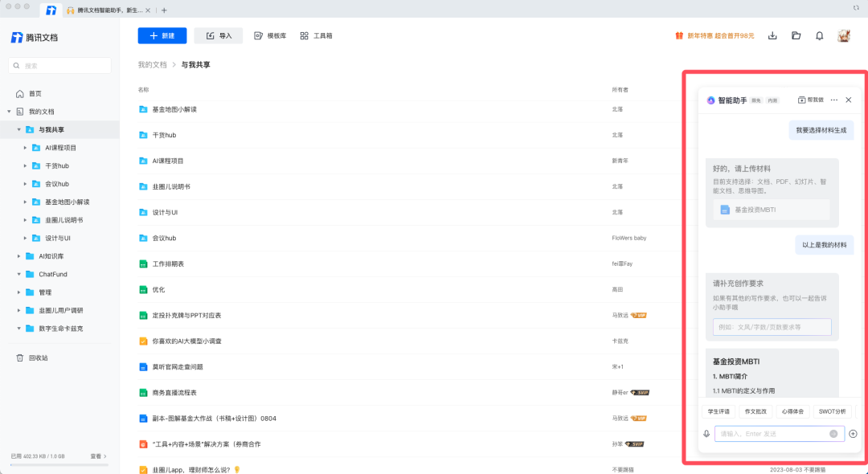Click the 查看 storage link at sidebar bottom
Image resolution: width=868 pixels, height=474 pixels.
point(98,456)
